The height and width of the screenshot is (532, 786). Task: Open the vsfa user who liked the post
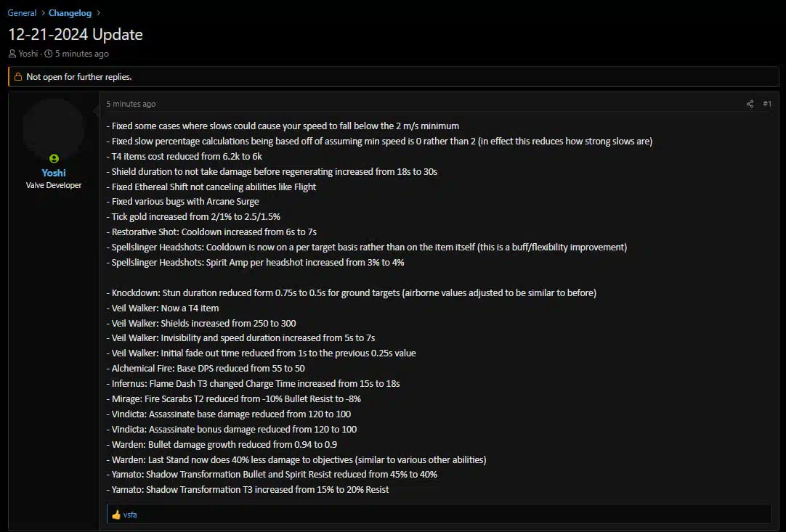click(130, 515)
